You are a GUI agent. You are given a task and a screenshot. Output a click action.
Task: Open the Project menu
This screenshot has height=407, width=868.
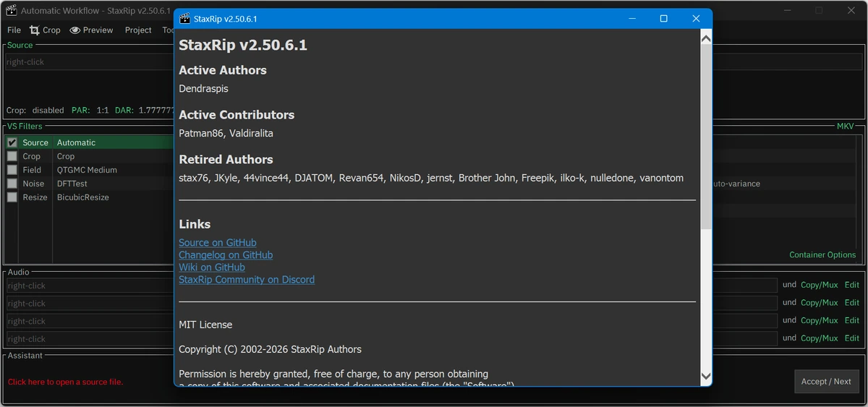pos(138,30)
